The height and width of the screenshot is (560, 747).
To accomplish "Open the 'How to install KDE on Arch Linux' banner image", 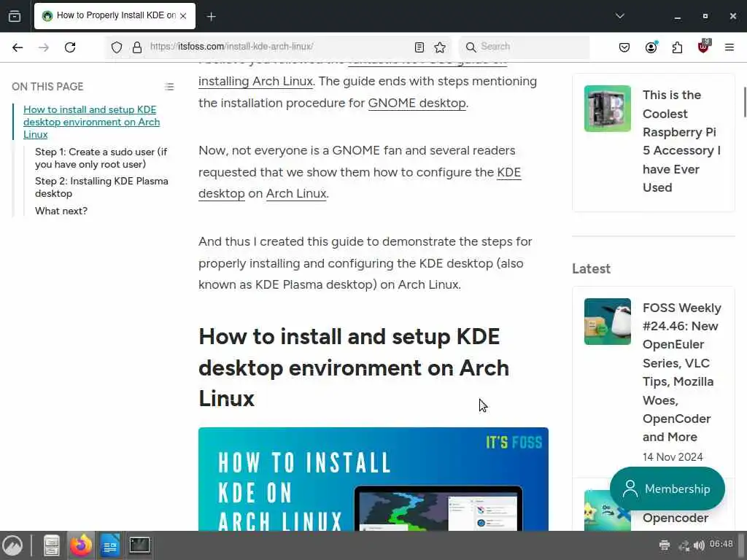I will 373,479.
